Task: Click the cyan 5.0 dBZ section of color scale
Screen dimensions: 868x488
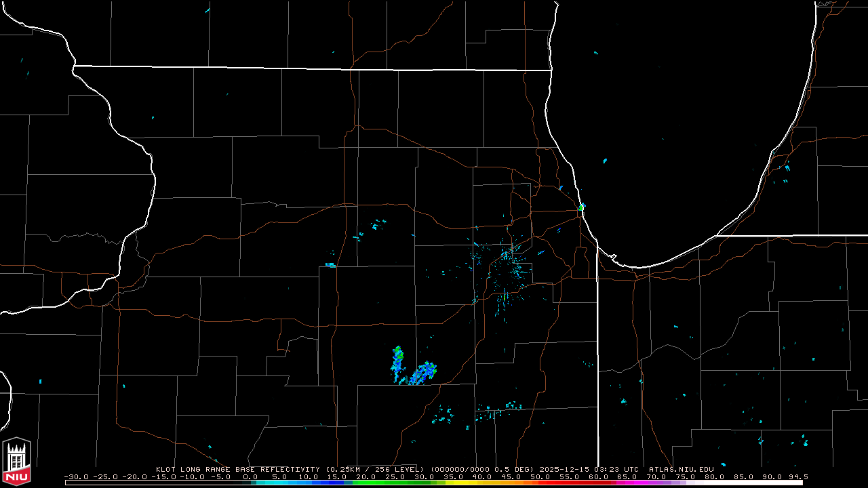Action: click(277, 483)
